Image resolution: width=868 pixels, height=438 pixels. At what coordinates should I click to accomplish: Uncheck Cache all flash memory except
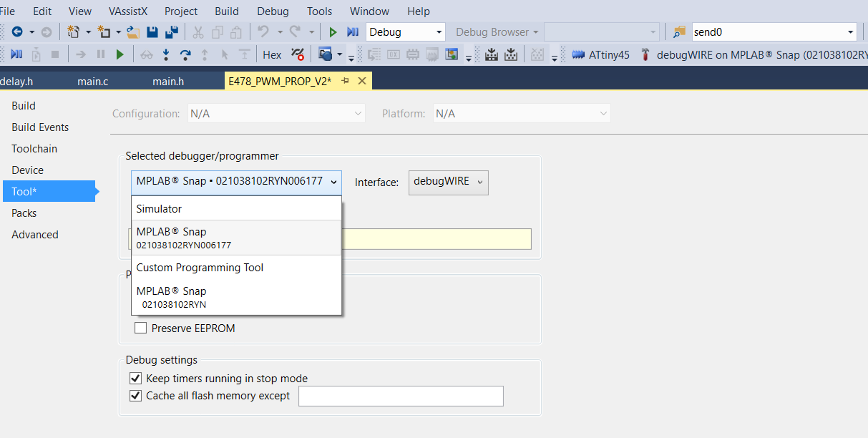pos(135,396)
